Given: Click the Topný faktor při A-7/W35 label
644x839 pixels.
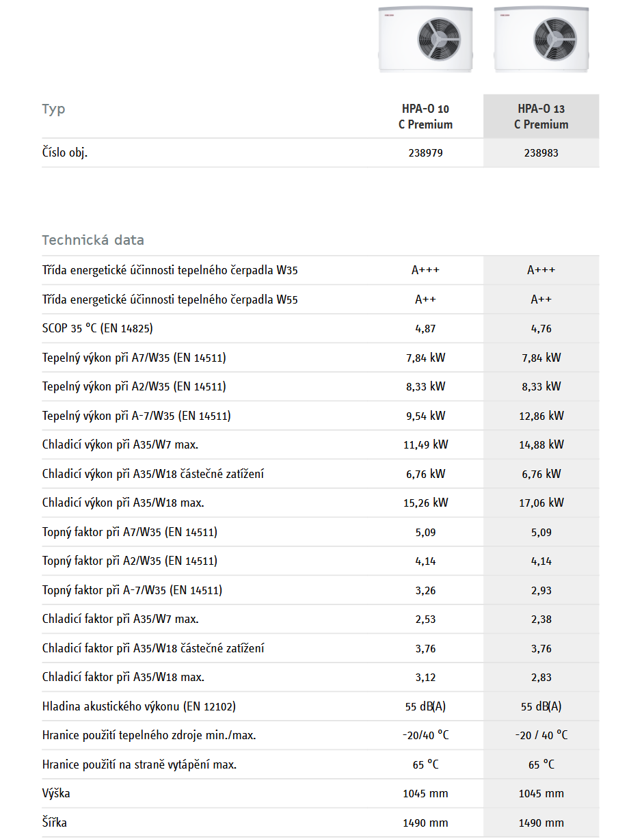Looking at the screenshot, I should (132, 590).
